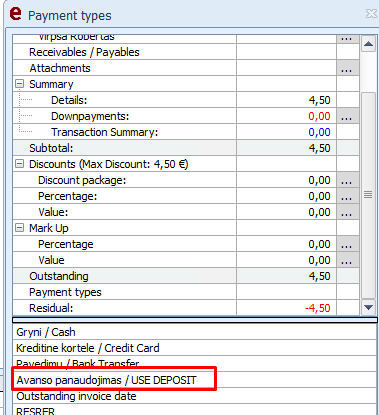Select Kreditine kortele / Credit Card
This screenshot has height=415, width=379.
[195, 348]
